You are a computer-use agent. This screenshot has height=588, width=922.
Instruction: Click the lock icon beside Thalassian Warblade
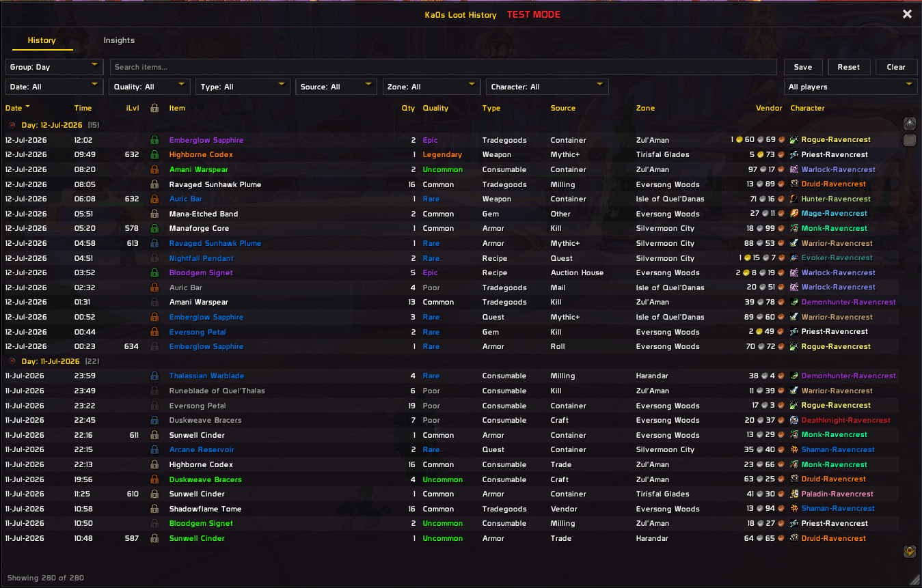[154, 376]
